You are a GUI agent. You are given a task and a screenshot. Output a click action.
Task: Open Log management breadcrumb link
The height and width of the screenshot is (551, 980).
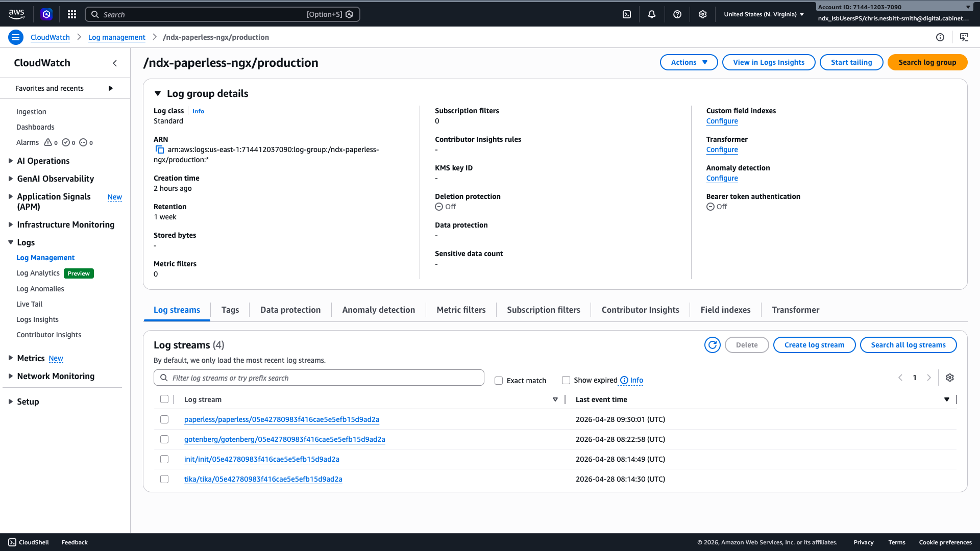click(x=117, y=37)
